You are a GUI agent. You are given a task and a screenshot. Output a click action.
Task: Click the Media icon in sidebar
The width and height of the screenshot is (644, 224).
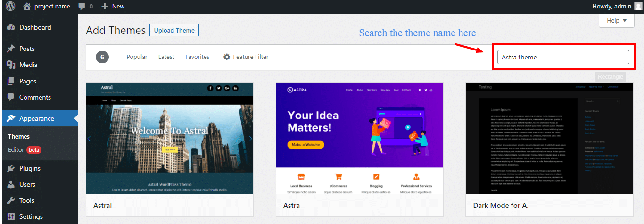(11, 65)
